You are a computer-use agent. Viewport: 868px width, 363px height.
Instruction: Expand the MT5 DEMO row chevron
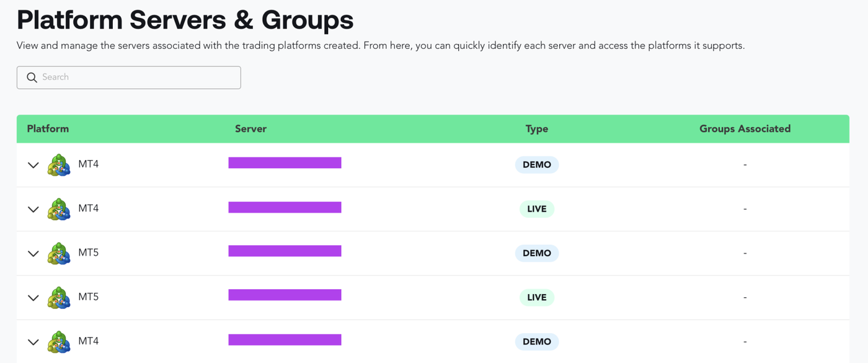click(x=33, y=253)
